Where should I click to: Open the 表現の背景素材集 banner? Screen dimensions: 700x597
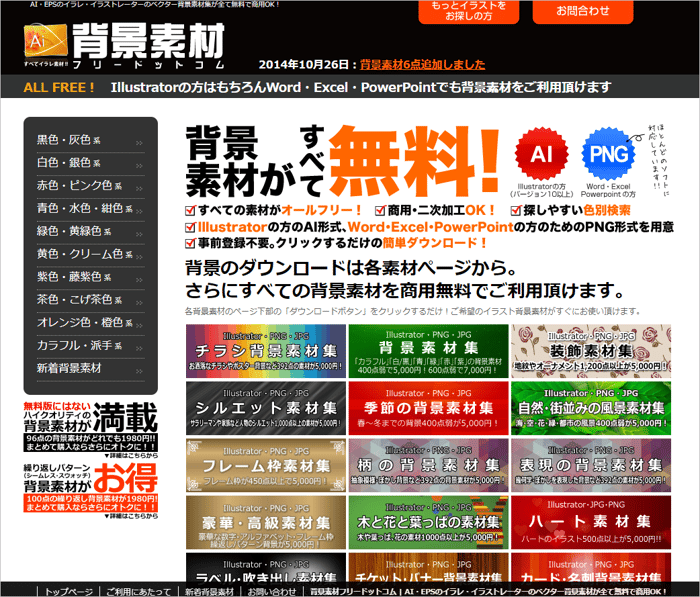[x=591, y=465]
